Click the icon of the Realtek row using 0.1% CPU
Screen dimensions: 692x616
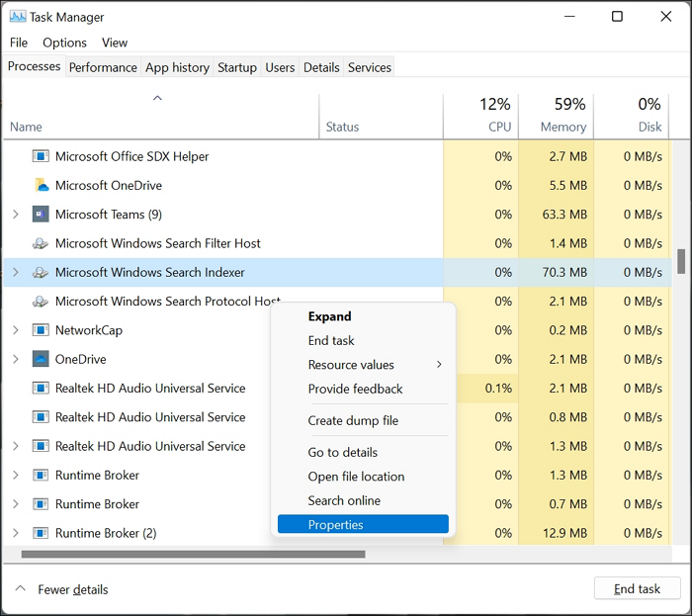point(41,389)
